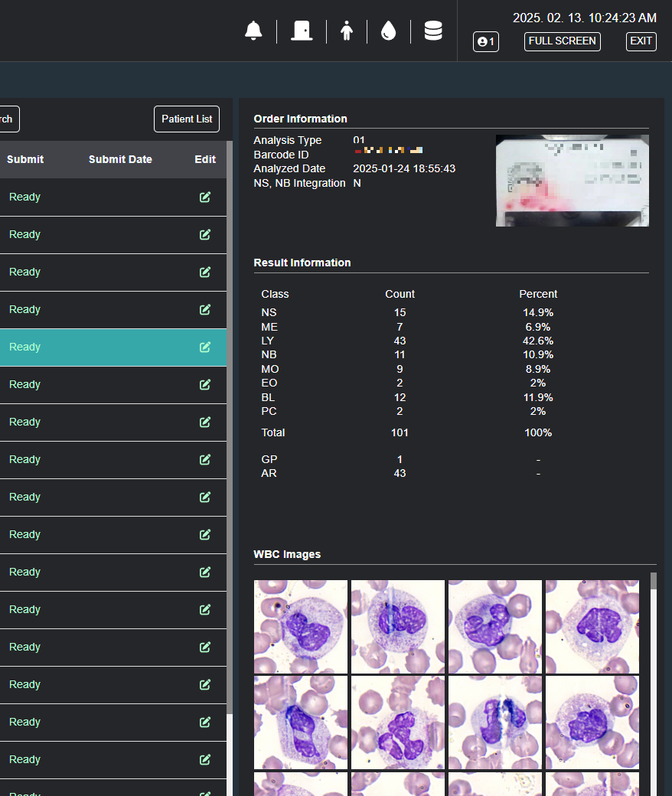Click the Edit column header
Image resolution: width=672 pixels, height=796 pixels.
(205, 159)
